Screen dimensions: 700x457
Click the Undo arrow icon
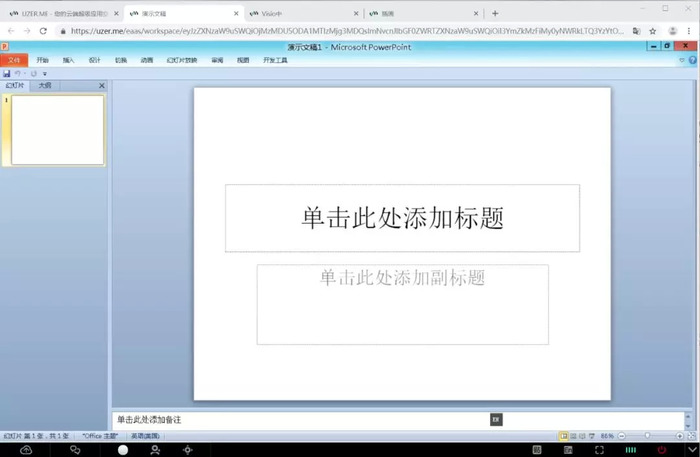point(17,74)
